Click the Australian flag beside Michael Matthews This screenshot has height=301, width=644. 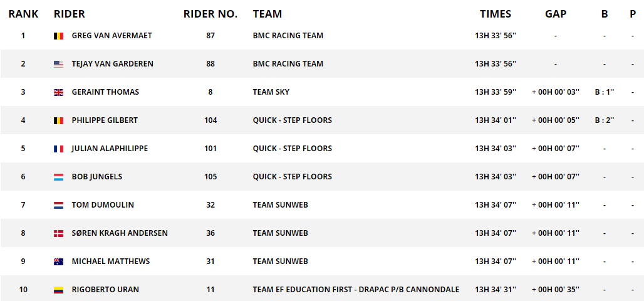[x=58, y=262]
